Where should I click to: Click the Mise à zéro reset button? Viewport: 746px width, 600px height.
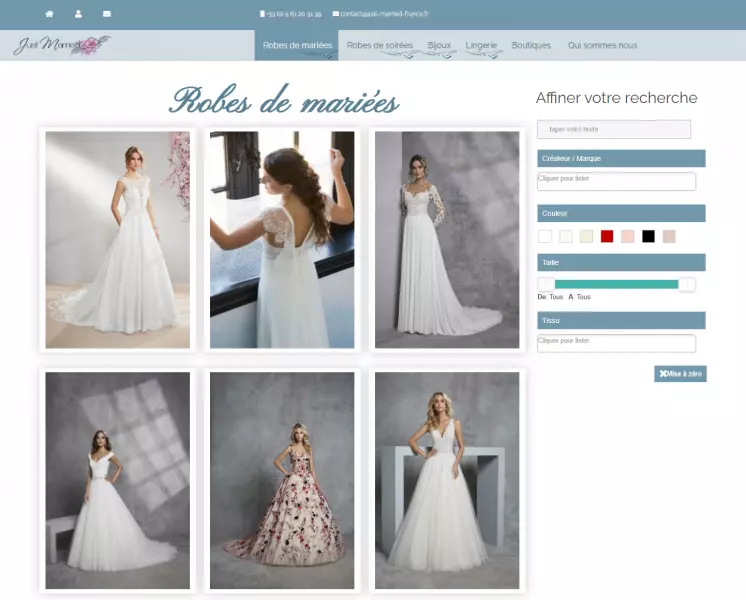(x=680, y=373)
